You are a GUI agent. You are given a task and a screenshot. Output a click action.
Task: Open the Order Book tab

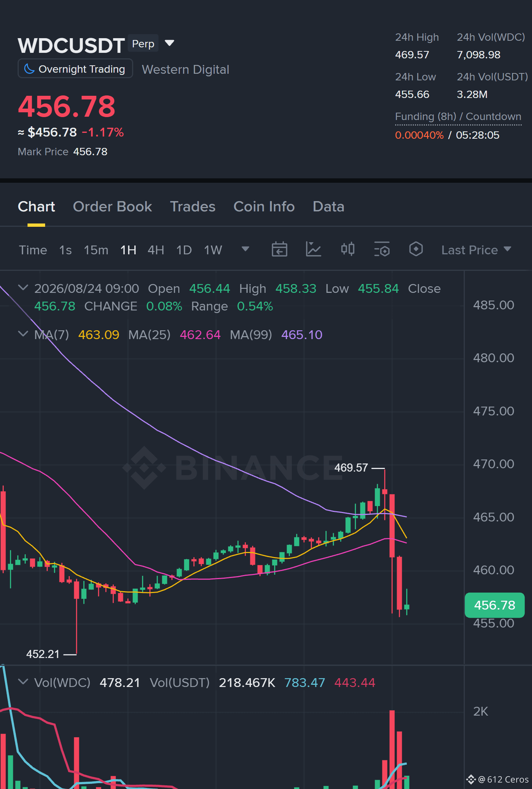pos(112,207)
